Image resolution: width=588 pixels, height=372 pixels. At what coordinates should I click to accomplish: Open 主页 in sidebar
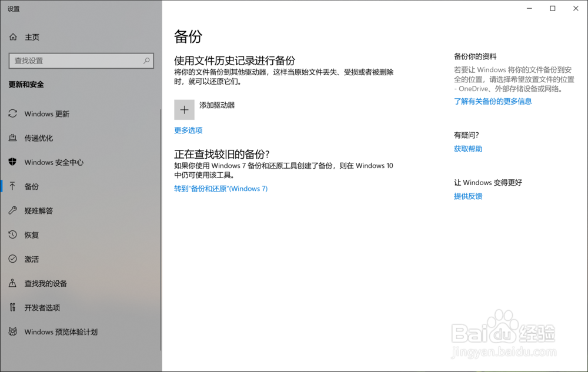(32, 37)
